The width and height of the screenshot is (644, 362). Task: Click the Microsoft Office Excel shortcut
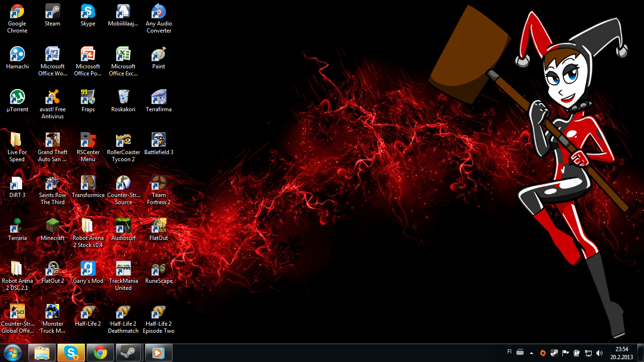(124, 62)
